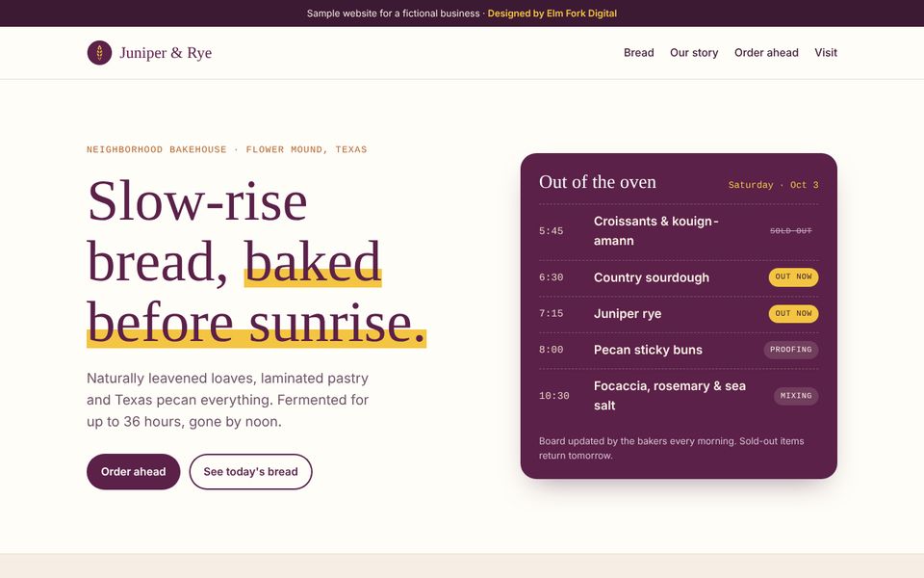Click the 7:15 bake time

tap(551, 313)
